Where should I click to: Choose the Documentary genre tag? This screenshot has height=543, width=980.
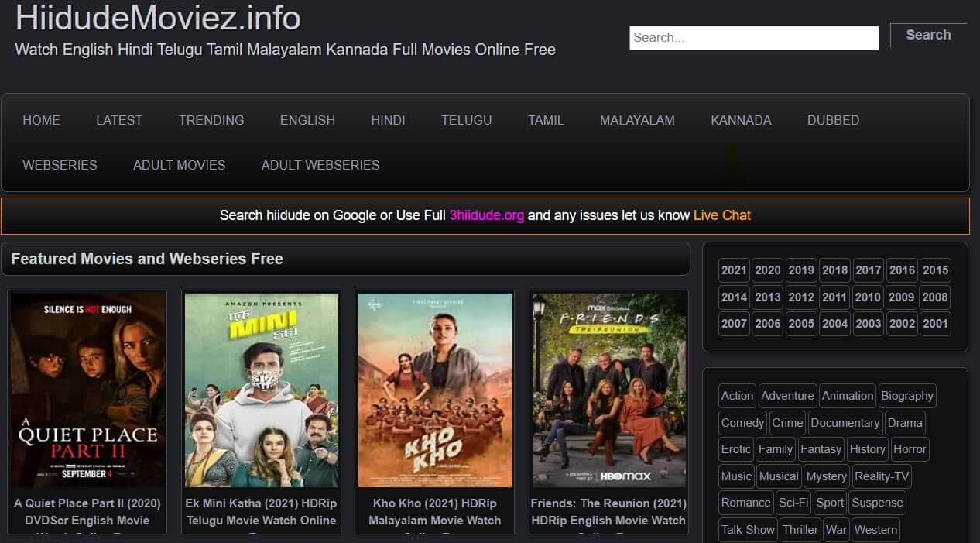[845, 423]
